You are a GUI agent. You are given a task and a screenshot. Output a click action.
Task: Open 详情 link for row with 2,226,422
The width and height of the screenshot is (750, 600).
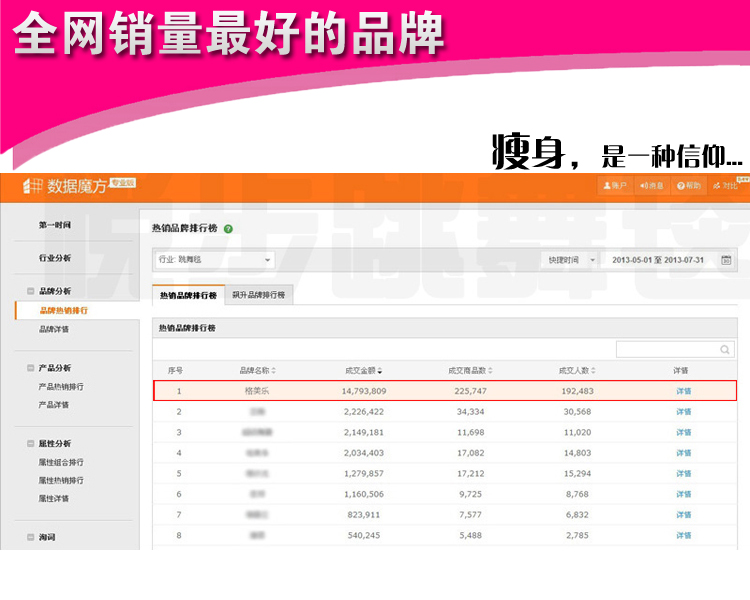(684, 411)
